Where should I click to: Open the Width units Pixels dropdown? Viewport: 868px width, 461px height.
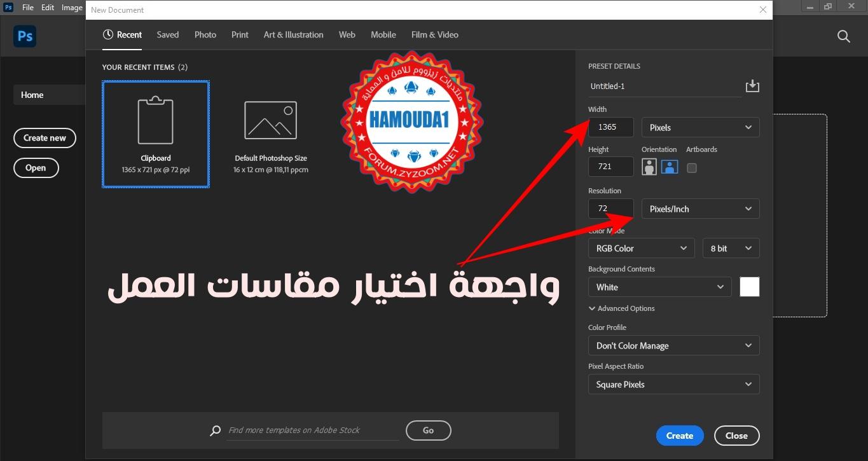click(700, 127)
